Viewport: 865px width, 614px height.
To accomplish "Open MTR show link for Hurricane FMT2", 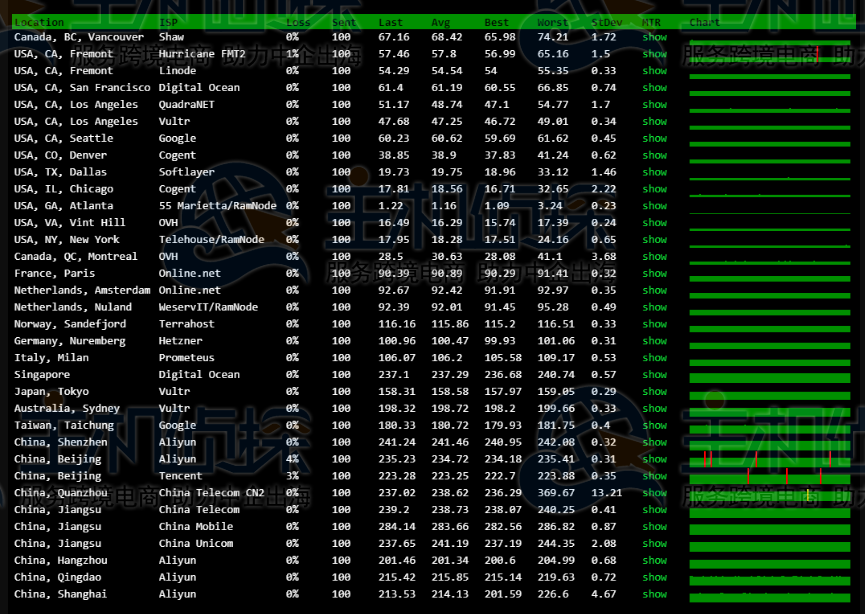I will [654, 54].
